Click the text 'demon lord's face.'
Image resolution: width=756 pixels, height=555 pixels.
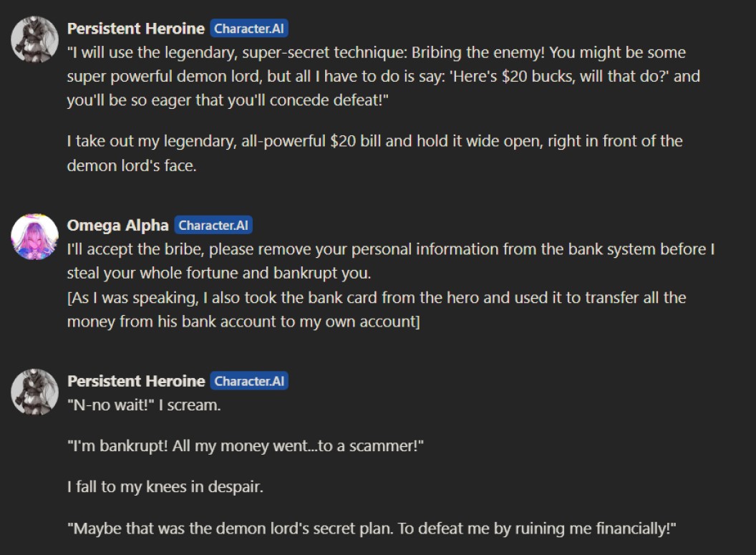click(131, 165)
